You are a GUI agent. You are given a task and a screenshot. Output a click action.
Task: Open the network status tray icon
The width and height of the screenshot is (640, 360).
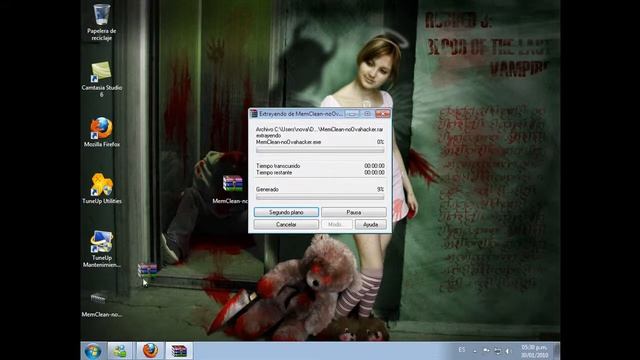click(498, 351)
